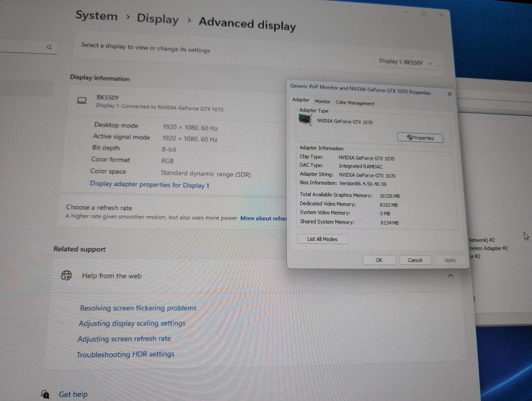Viewport: 532px width, 401px height.
Task: Click the Desktop mode value 1920 × 1080, 60 Hz
Action: click(x=190, y=128)
